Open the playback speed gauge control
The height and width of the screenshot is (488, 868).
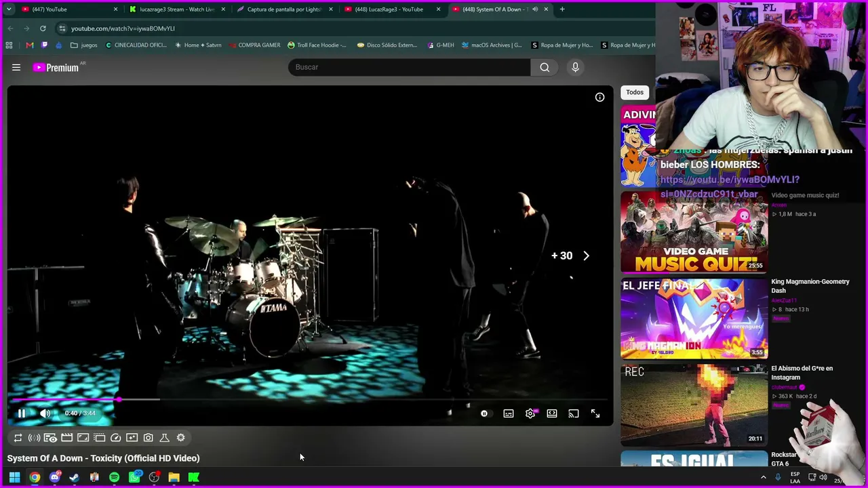(x=116, y=438)
